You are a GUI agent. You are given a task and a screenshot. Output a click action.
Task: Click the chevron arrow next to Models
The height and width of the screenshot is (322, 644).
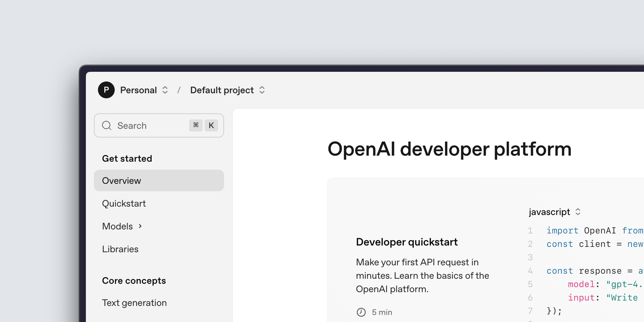tap(140, 226)
